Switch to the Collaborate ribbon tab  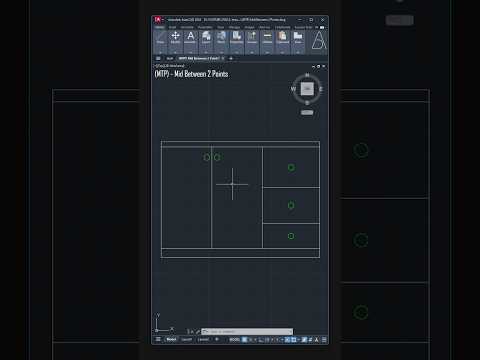tap(282, 27)
